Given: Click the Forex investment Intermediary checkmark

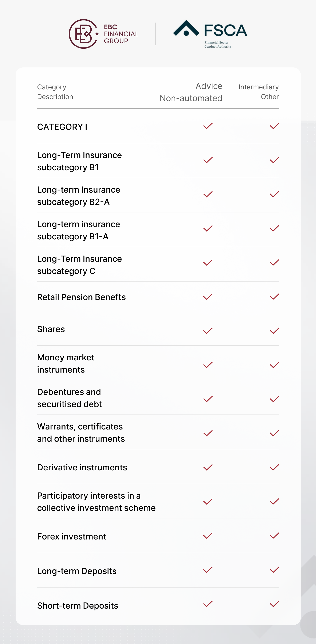Looking at the screenshot, I should pyautogui.click(x=274, y=535).
